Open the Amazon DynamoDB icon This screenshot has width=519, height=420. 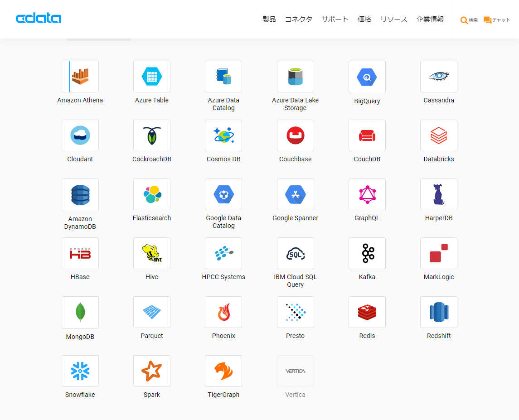pyautogui.click(x=80, y=195)
